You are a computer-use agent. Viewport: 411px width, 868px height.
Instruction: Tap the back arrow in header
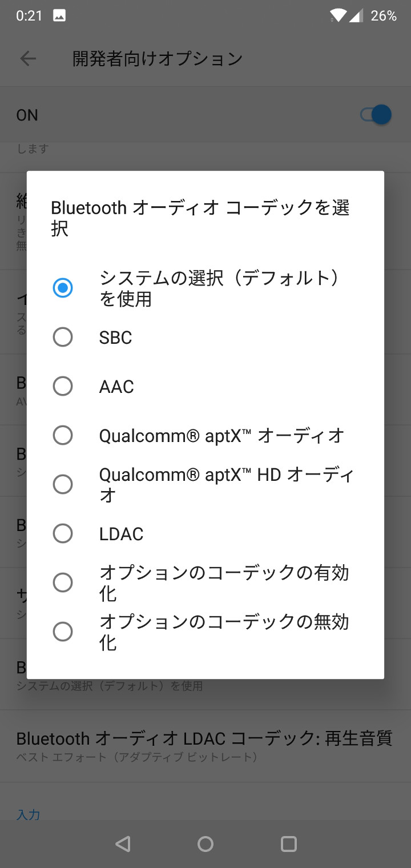tap(28, 58)
